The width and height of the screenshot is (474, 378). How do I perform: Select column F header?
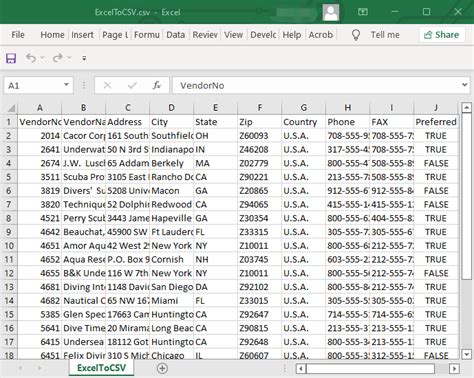tap(260, 108)
